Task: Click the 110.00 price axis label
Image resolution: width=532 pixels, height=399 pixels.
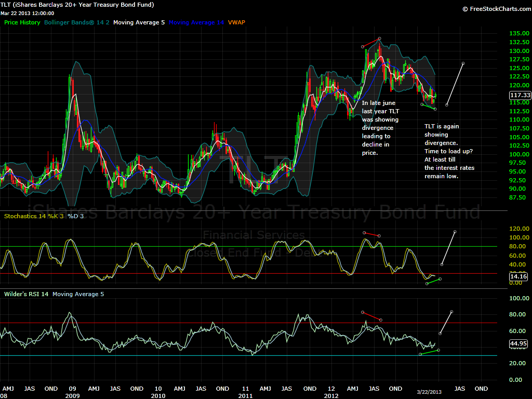Action: (x=519, y=119)
